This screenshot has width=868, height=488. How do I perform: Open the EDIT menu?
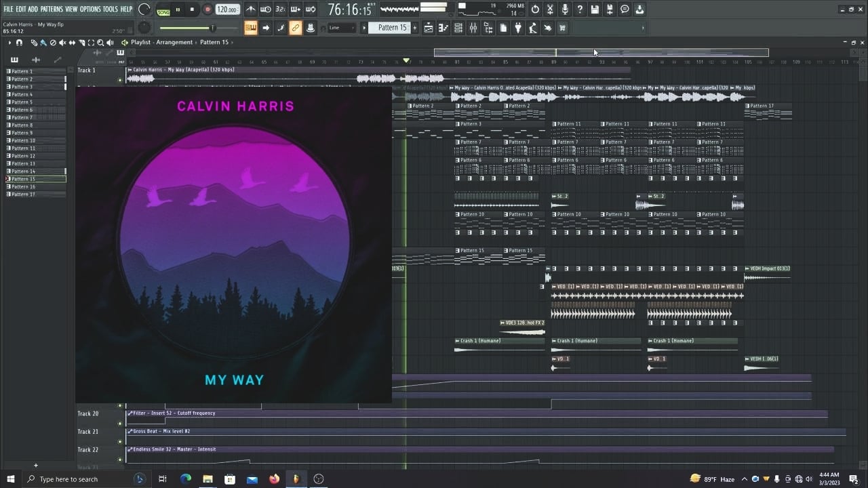(20, 9)
